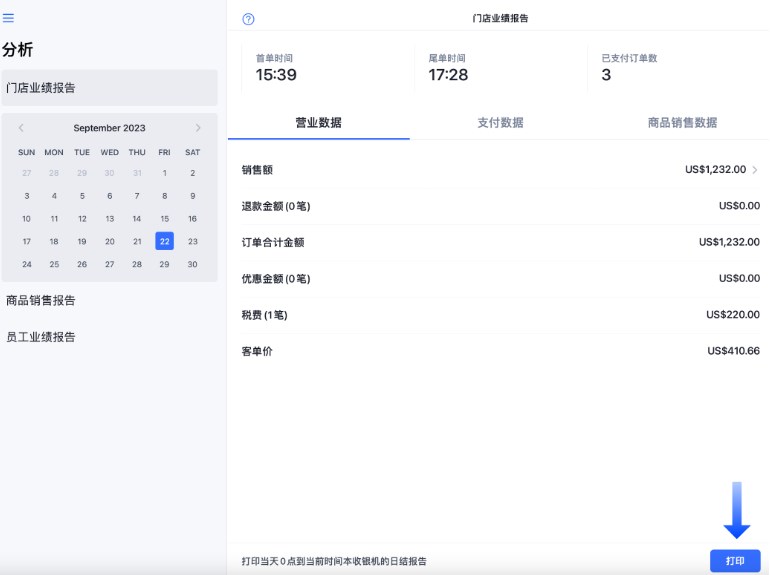Click the 已支付订单数 summary card
This screenshot has height=575, width=770.
[675, 68]
